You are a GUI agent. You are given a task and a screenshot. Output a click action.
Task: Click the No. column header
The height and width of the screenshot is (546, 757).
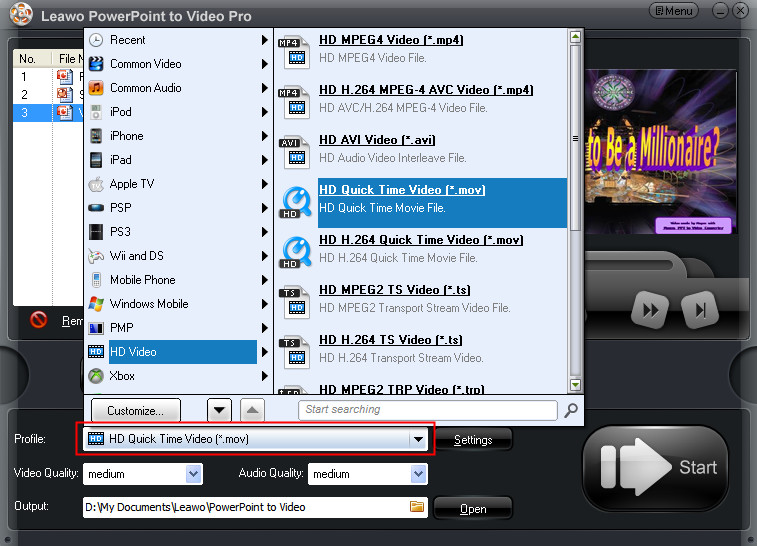tap(32, 58)
